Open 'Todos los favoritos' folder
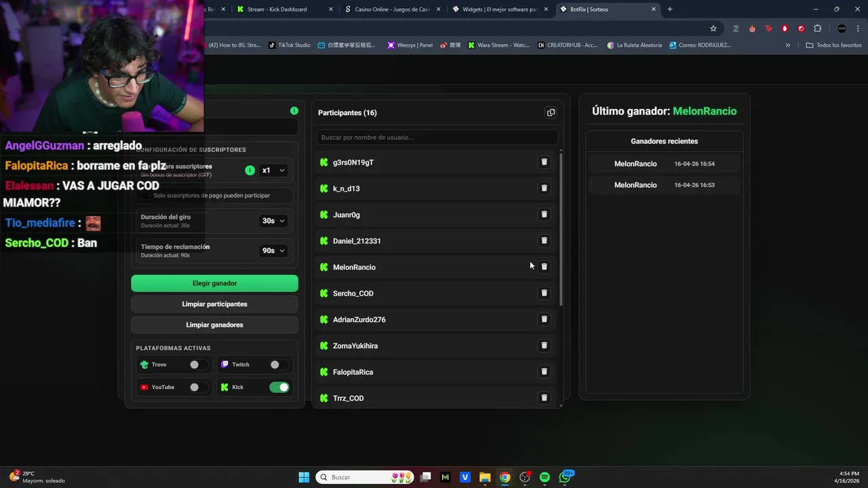Screen dimensions: 868x488 833,45
